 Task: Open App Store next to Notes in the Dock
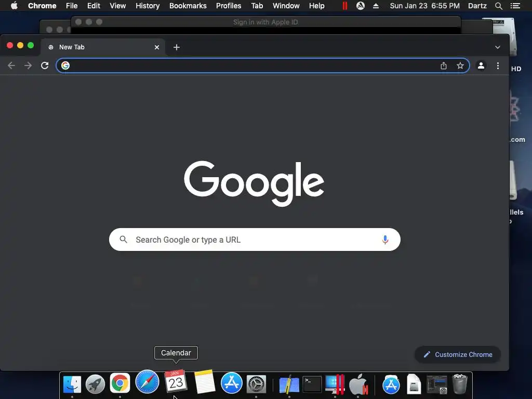click(x=231, y=383)
